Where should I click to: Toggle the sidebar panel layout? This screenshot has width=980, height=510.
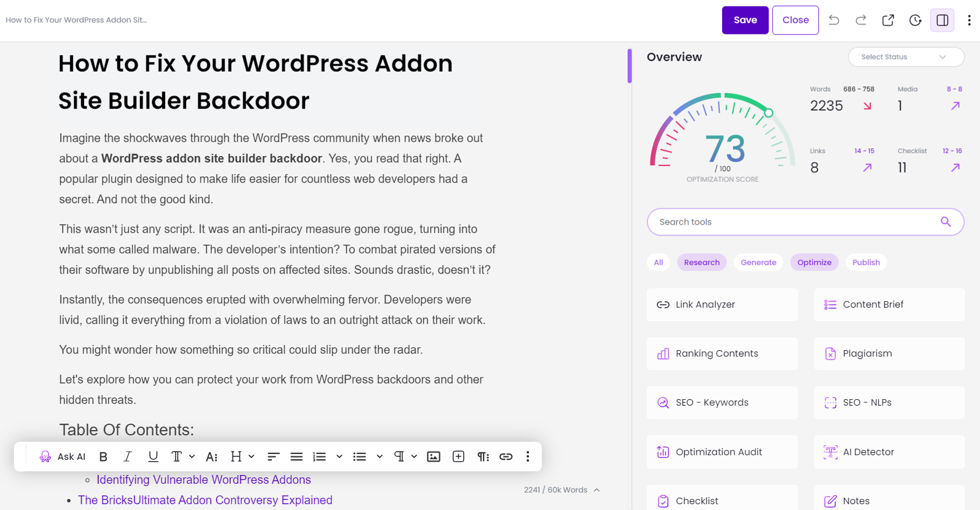tap(942, 20)
